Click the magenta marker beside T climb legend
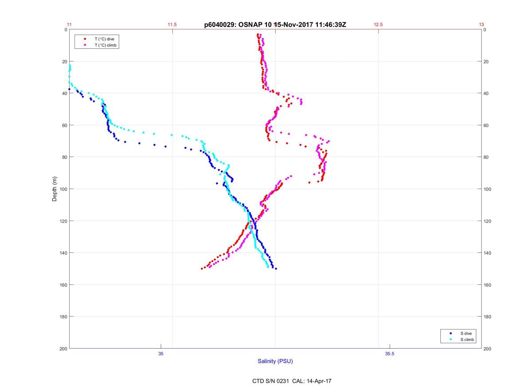Image resolution: width=532 pixels, height=392 pixels. coord(85,45)
